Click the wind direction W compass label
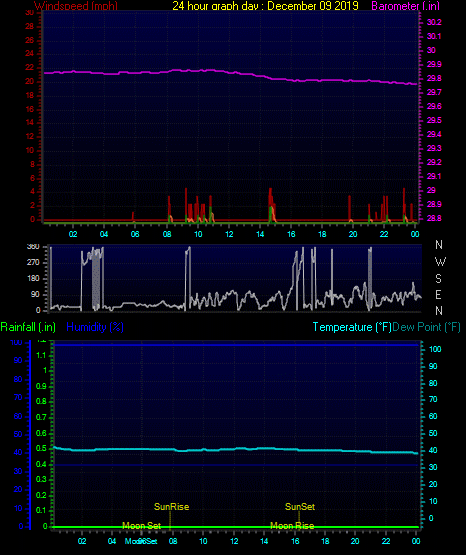The image size is (466, 555). [x=440, y=262]
